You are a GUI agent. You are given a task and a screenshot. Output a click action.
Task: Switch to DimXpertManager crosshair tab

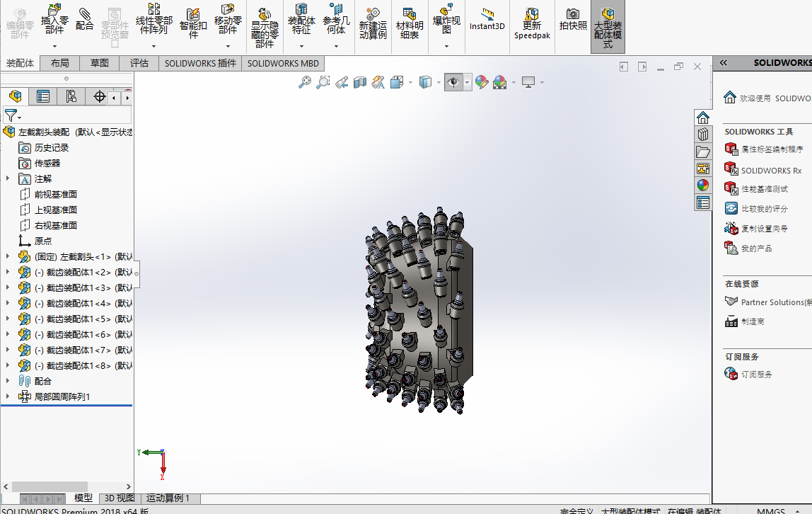tap(99, 96)
